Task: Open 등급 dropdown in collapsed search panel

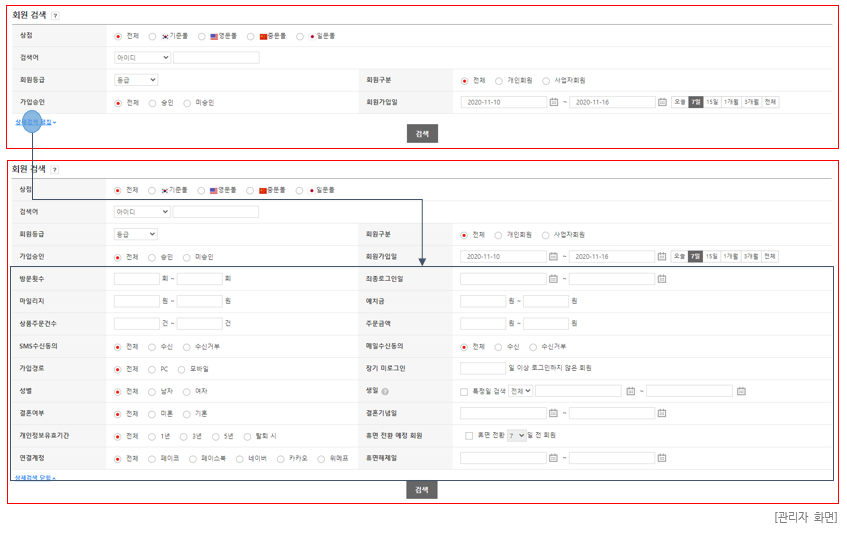Action: pos(136,80)
